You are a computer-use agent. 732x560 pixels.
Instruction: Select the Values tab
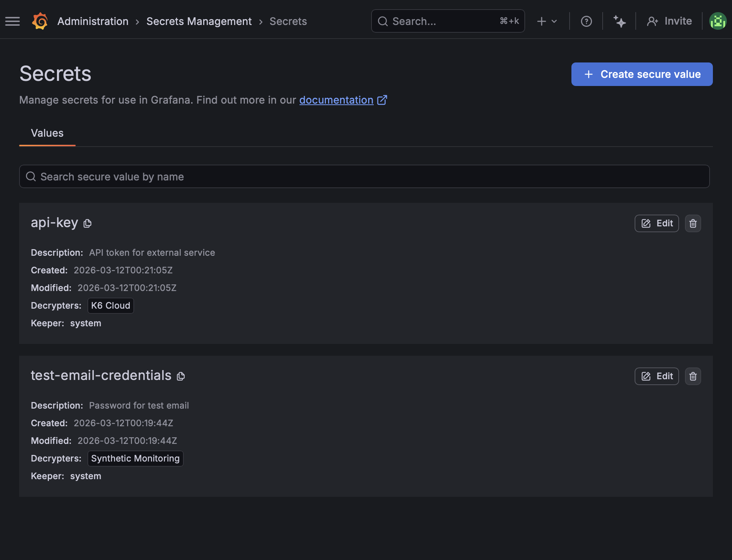47,133
